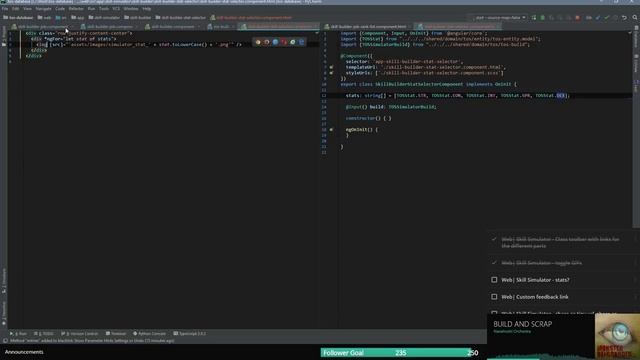Click the Run configuration play icon
The image size is (640, 360).
tap(534, 18)
